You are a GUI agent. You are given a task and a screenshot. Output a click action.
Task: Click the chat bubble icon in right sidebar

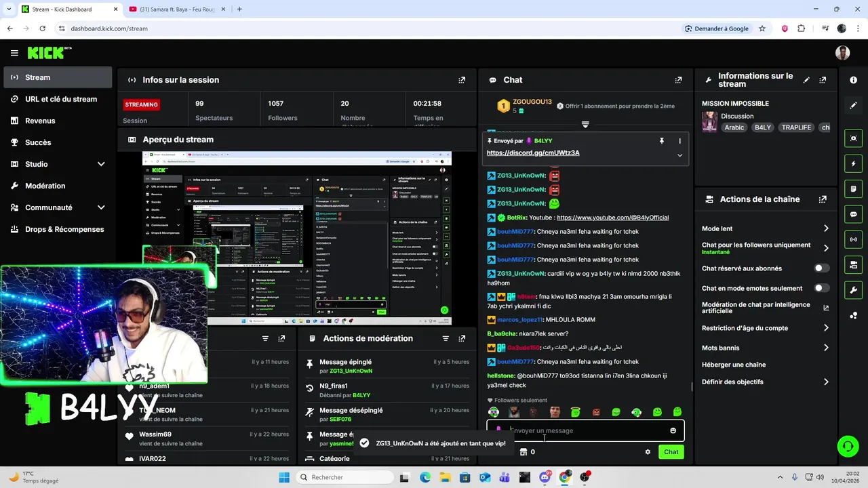853,214
